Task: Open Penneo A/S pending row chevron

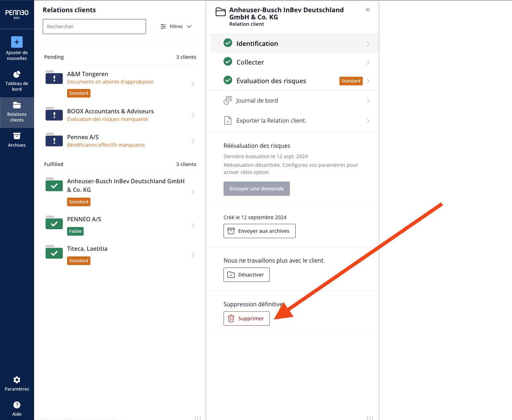Action: 193,141
